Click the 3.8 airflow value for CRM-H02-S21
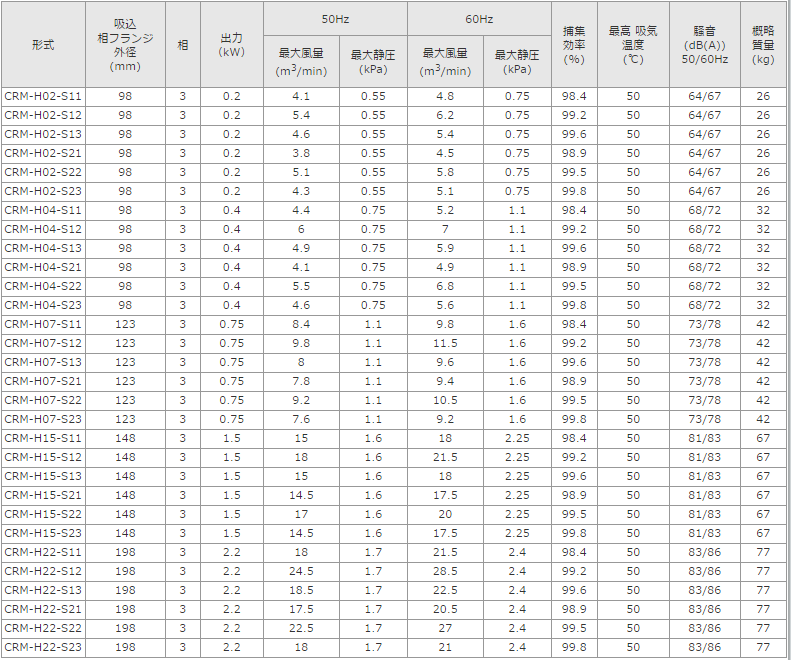The height and width of the screenshot is (660, 791). (301, 153)
